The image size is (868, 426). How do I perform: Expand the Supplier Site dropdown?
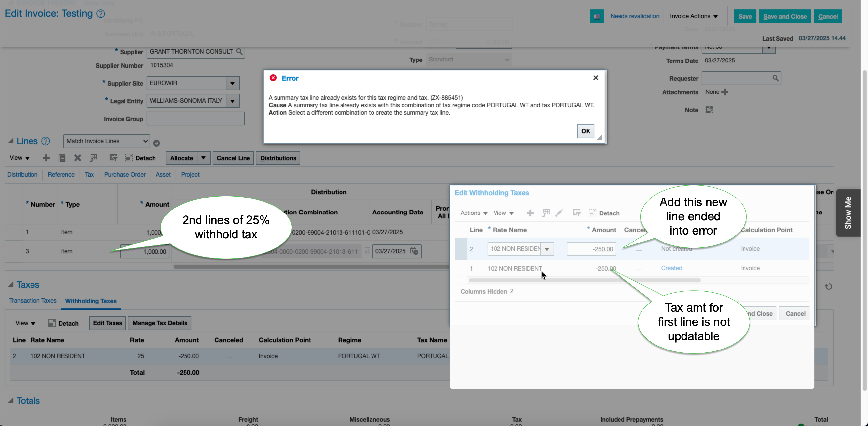coord(232,83)
